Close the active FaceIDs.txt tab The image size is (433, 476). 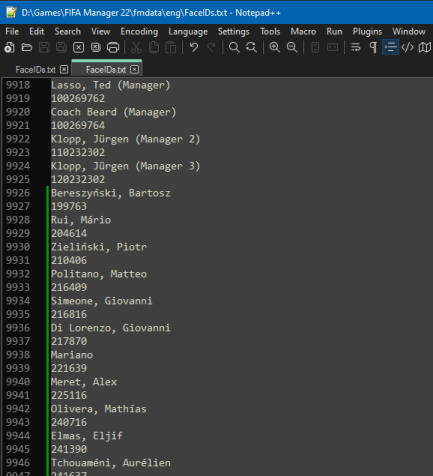tap(134, 69)
